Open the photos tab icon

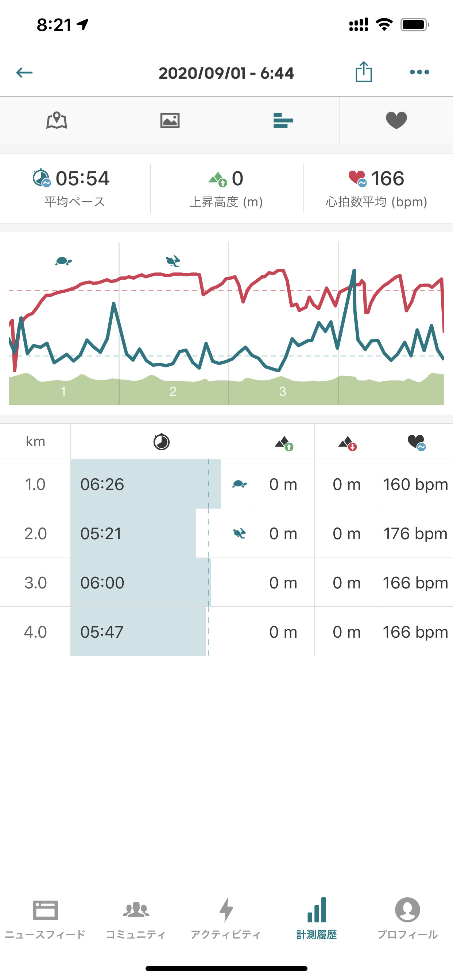coord(170,121)
